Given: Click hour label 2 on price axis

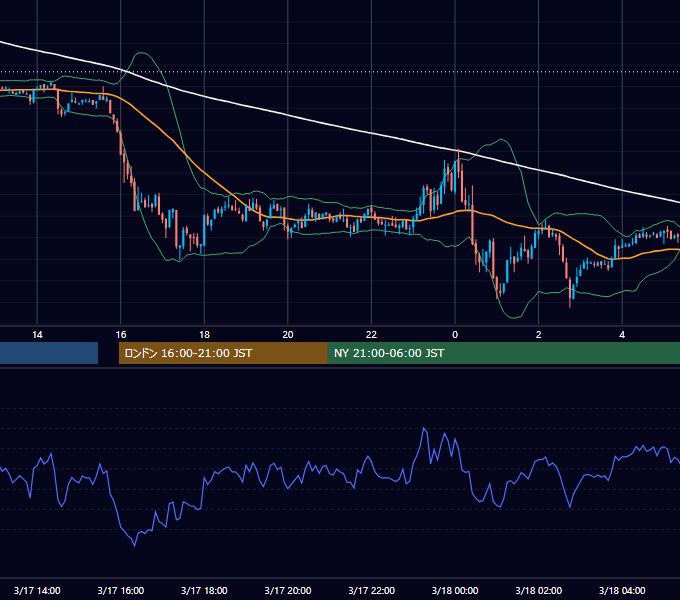Looking at the screenshot, I should pyautogui.click(x=539, y=335).
